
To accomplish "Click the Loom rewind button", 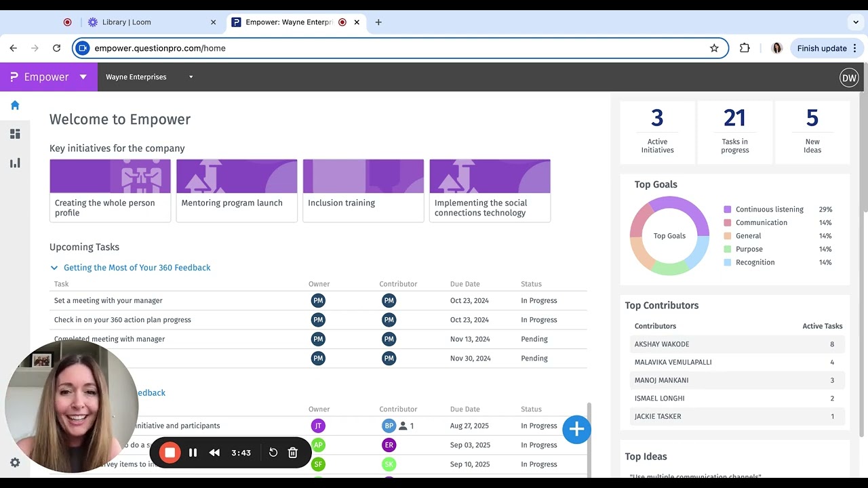I will point(214,453).
